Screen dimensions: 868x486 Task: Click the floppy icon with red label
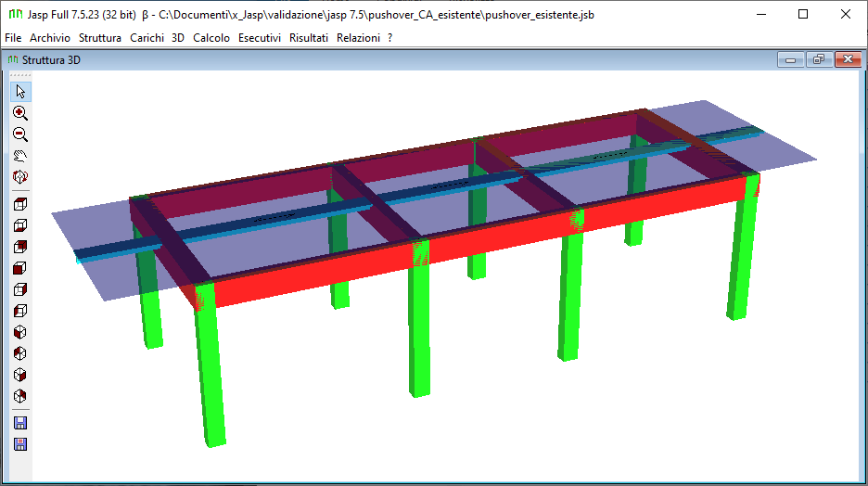tap(20, 444)
